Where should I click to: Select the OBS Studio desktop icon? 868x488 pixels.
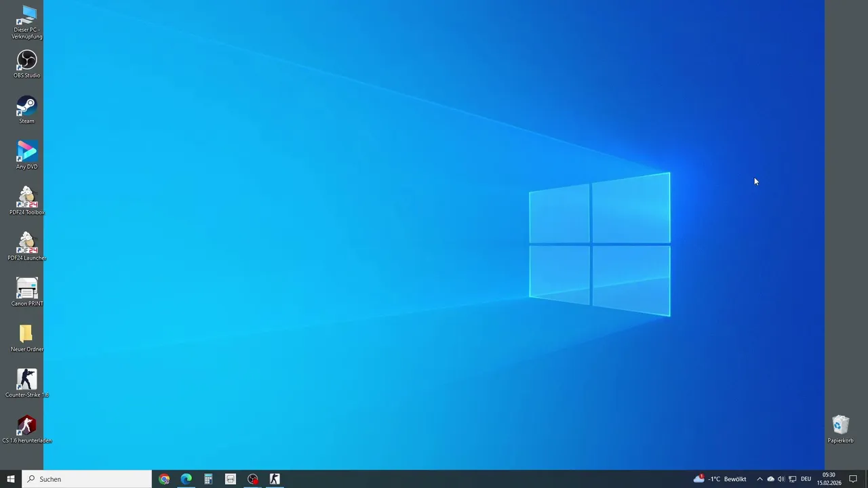(x=26, y=64)
